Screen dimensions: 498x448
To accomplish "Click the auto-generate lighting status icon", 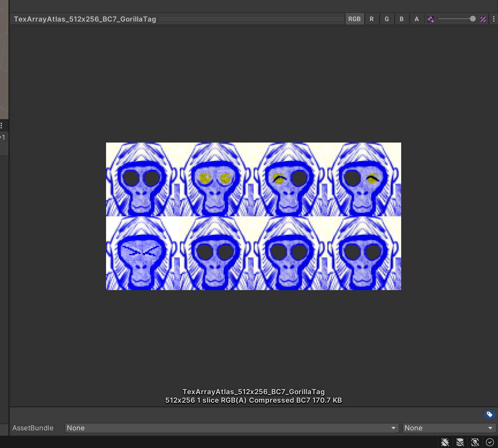I will click(x=475, y=442).
